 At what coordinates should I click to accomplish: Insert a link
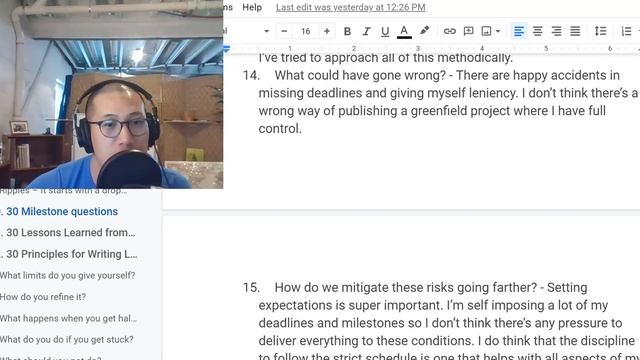(449, 31)
